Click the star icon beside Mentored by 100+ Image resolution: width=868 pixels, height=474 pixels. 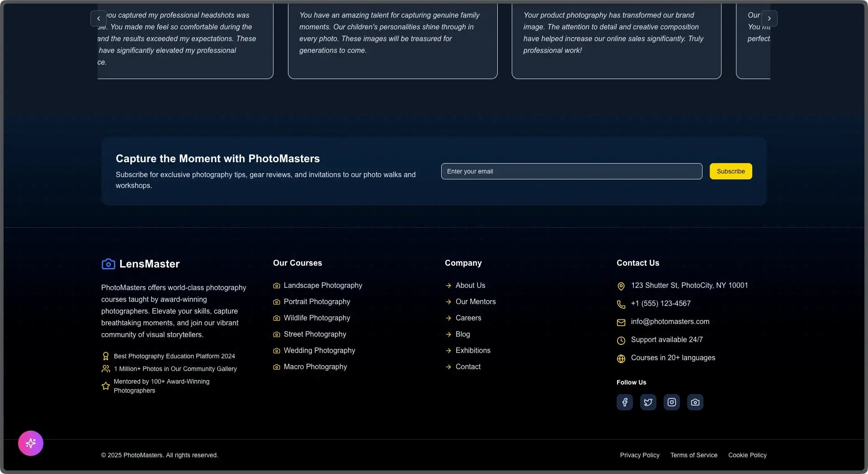point(106,386)
